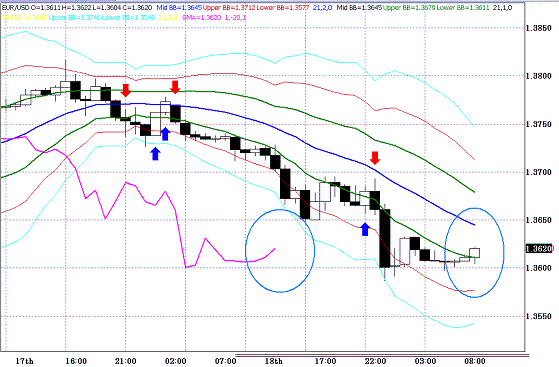The width and height of the screenshot is (559, 367).
Task: Click the black Mid BB=1.3645 label
Action: click(359, 7)
